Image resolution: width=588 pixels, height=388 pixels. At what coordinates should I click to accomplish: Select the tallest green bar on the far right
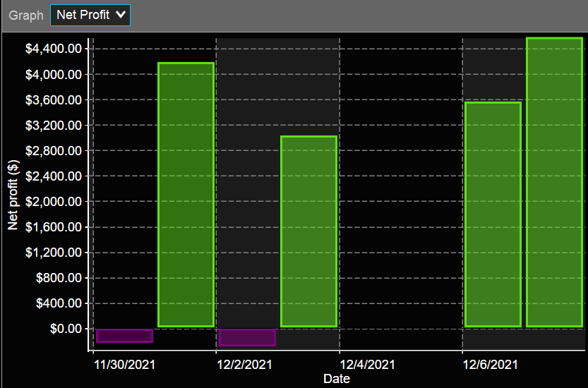click(554, 182)
